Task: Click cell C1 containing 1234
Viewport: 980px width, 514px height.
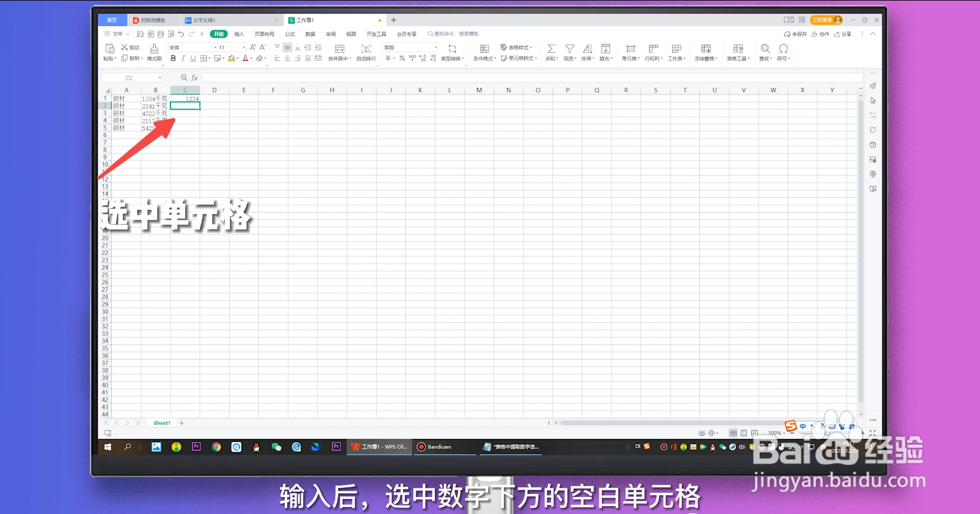Action: (185, 98)
